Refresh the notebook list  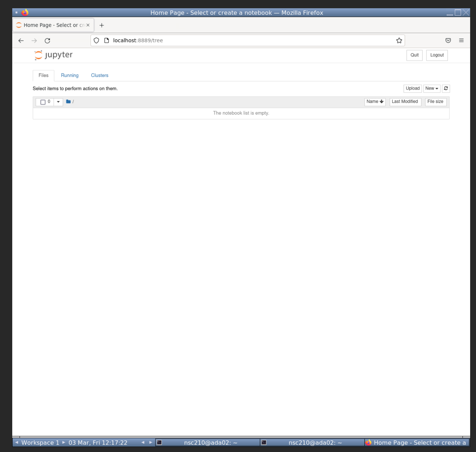point(446,88)
